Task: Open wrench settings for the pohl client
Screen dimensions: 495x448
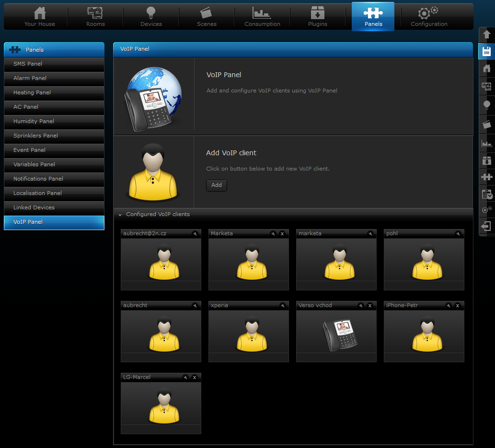Action: 458,234
